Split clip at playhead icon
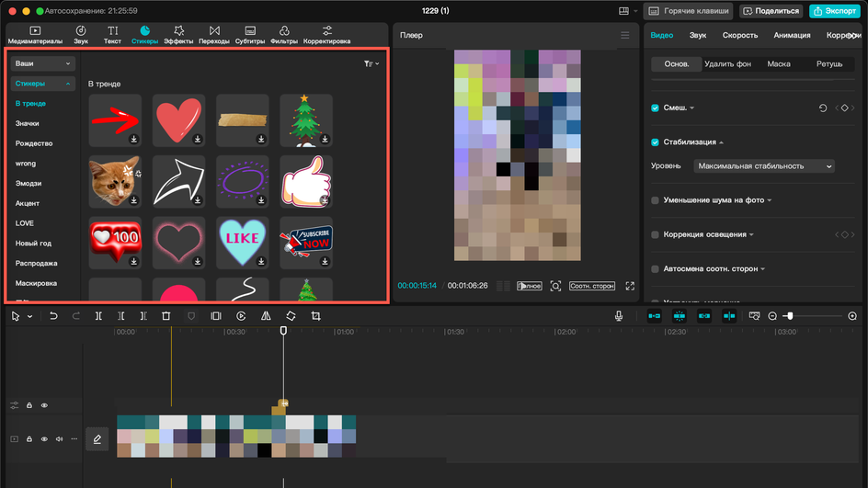This screenshot has height=488, width=868. (98, 316)
